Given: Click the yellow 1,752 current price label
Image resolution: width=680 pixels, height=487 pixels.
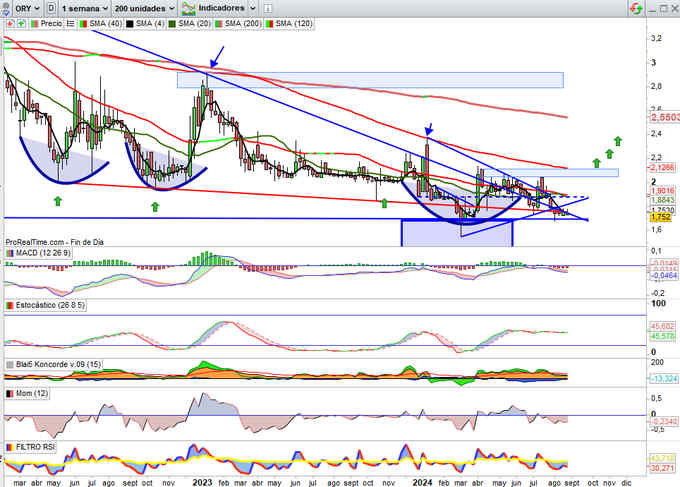Looking at the screenshot, I should tap(659, 217).
